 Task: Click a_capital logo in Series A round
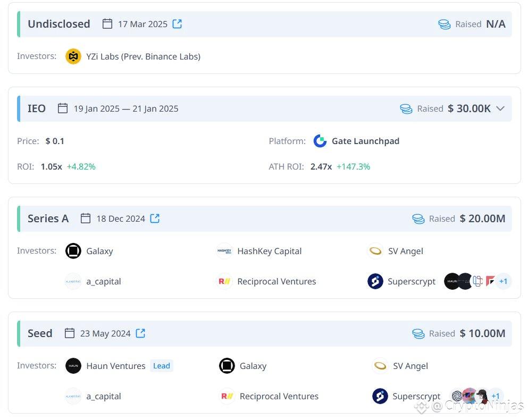pyautogui.click(x=73, y=281)
